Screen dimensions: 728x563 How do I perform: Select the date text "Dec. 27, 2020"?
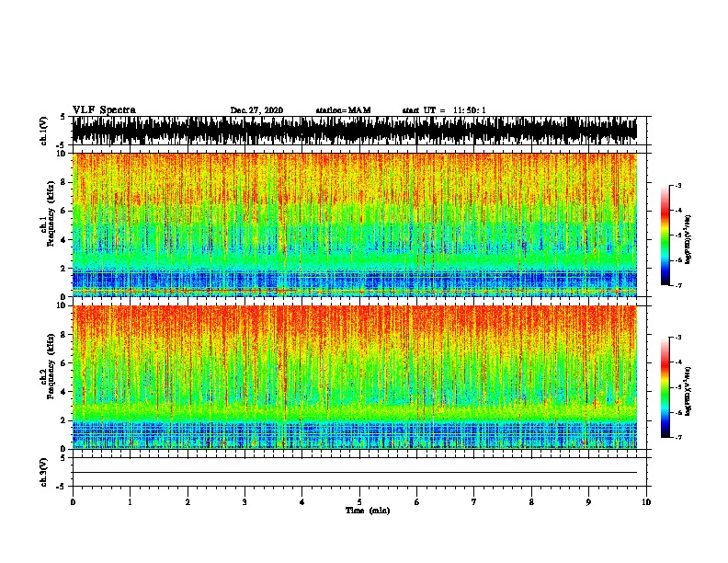tap(256, 110)
